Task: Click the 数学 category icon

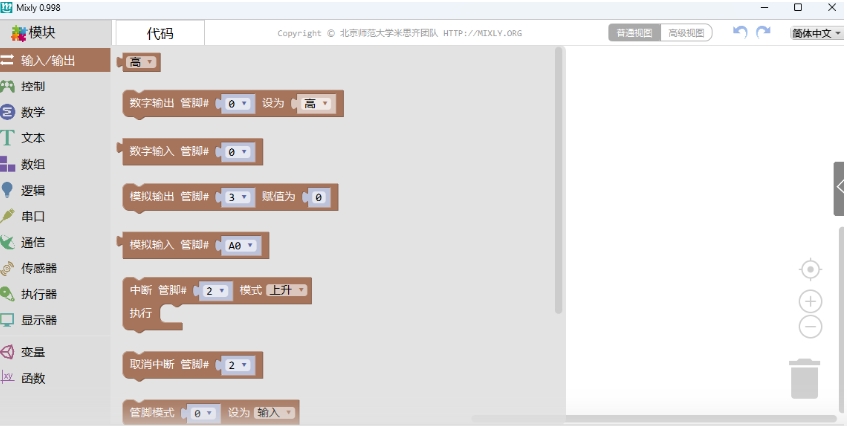Action: pyautogui.click(x=8, y=112)
